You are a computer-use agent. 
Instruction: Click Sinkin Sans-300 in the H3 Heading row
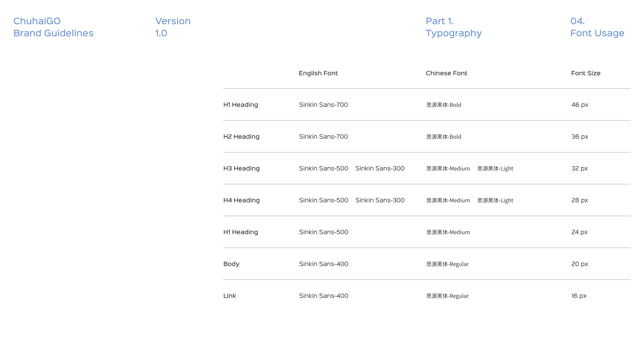tap(380, 168)
